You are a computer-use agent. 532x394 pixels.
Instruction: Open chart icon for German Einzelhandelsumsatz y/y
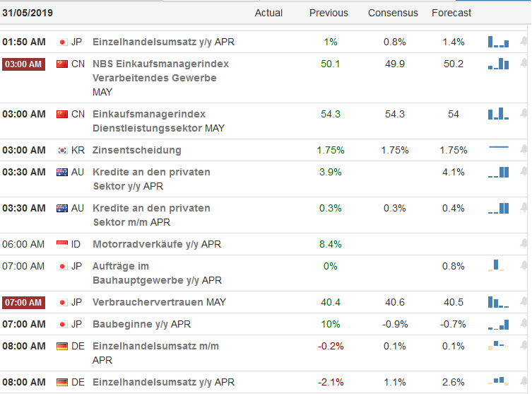coord(498,382)
